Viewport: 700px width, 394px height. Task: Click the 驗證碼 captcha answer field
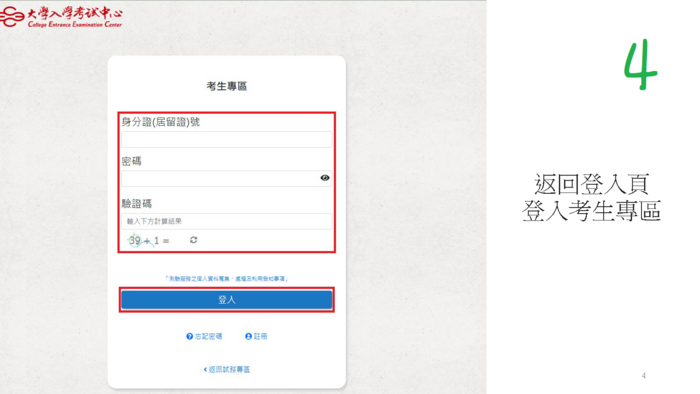[226, 221]
